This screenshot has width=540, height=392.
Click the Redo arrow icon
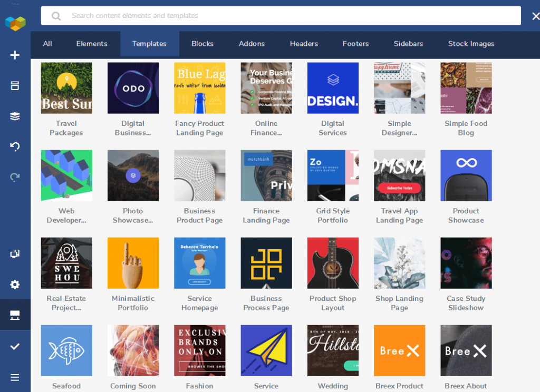15,178
